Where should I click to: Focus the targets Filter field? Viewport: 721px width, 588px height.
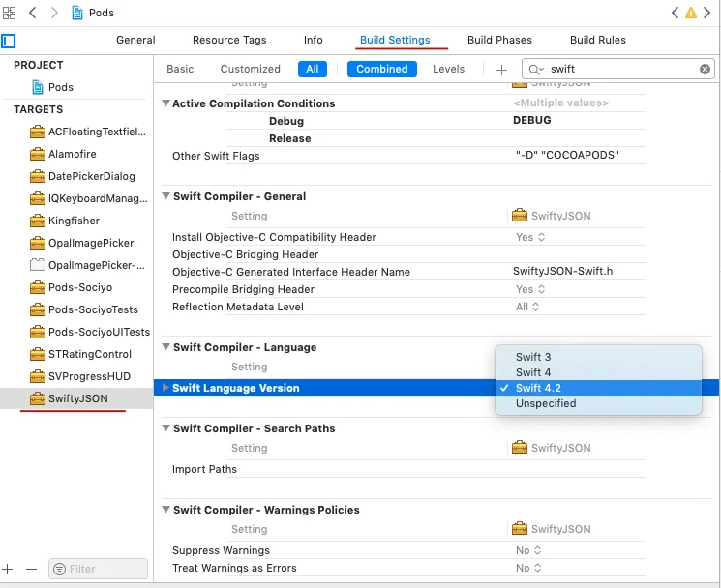click(98, 569)
